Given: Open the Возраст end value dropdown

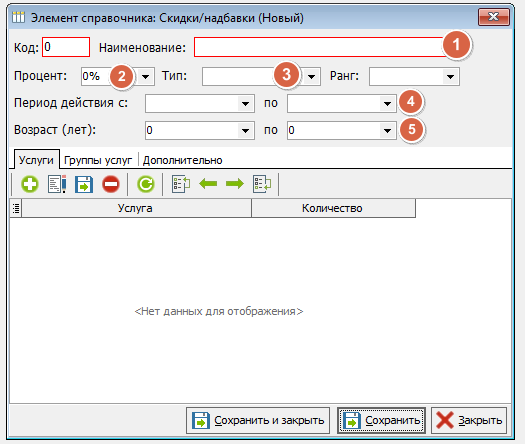Looking at the screenshot, I should tap(387, 130).
